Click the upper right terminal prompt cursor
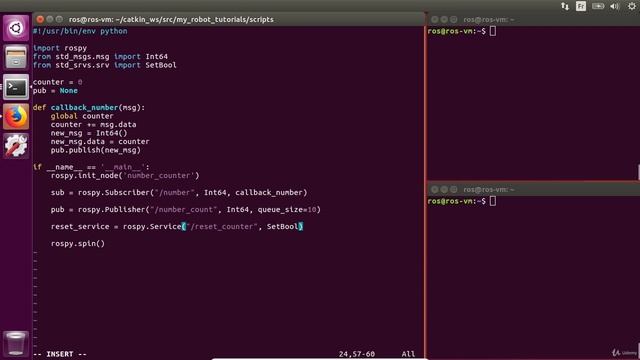The image size is (640, 360). click(493, 31)
